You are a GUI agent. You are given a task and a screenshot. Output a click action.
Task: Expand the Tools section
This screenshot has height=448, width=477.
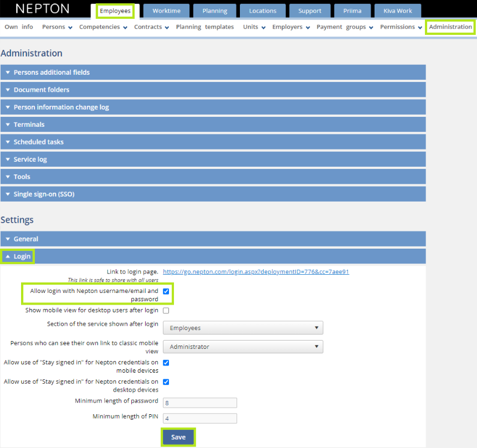point(213,177)
